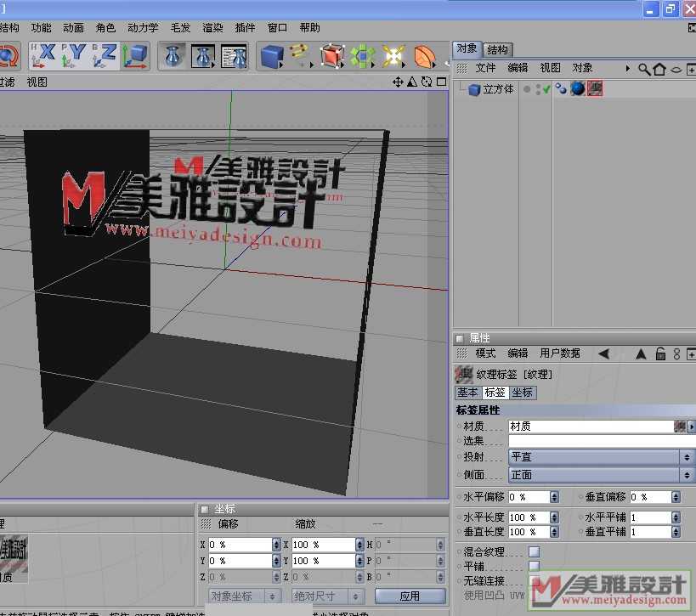Screen dimensions: 696x616
Task: Enable the 平铺 checkbox
Action: click(535, 566)
